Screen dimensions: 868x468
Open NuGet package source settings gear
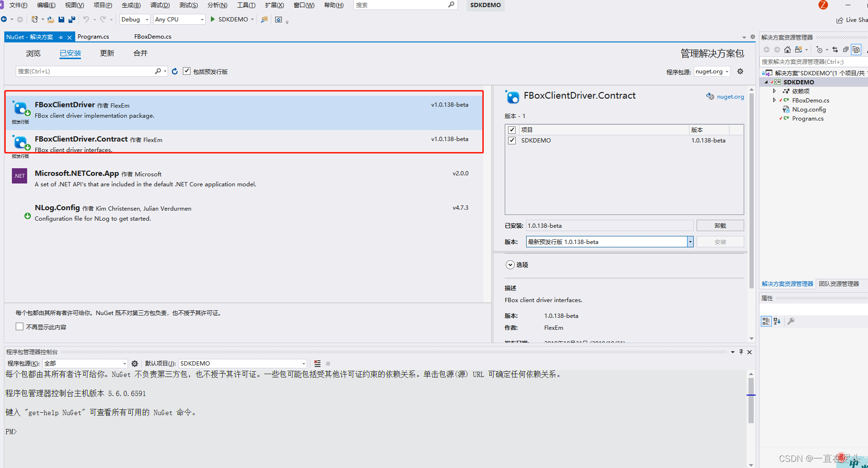740,71
